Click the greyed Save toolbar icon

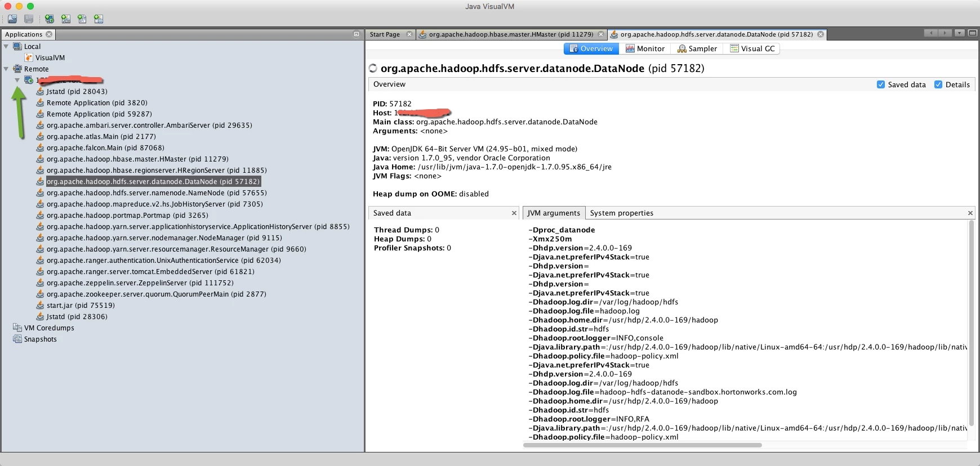click(29, 19)
